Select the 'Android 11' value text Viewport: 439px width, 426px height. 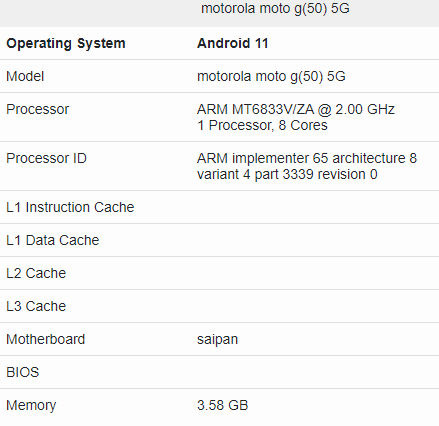[233, 43]
